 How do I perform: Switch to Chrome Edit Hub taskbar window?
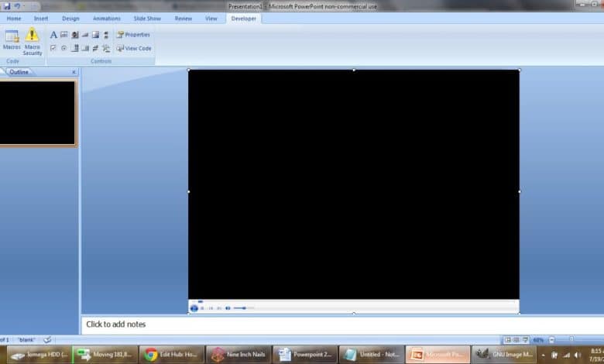(172, 355)
